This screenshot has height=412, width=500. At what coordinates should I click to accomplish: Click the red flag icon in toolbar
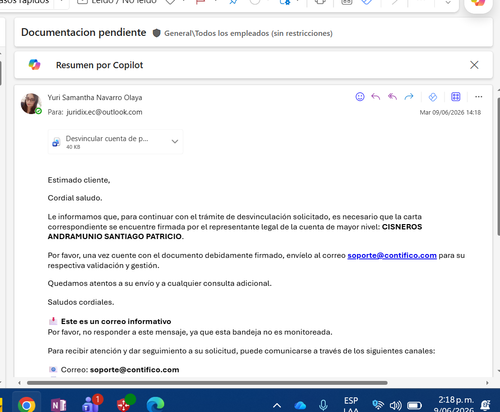pos(200,2)
